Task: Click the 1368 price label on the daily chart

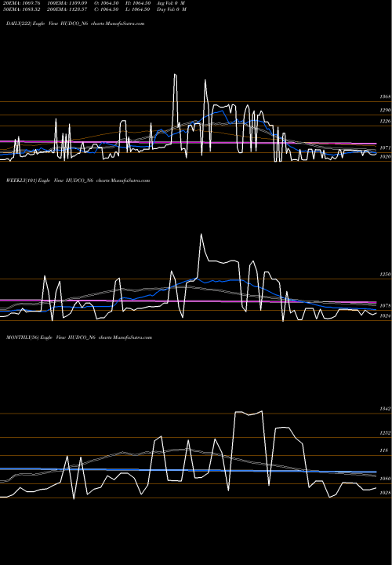Action: click(385, 97)
